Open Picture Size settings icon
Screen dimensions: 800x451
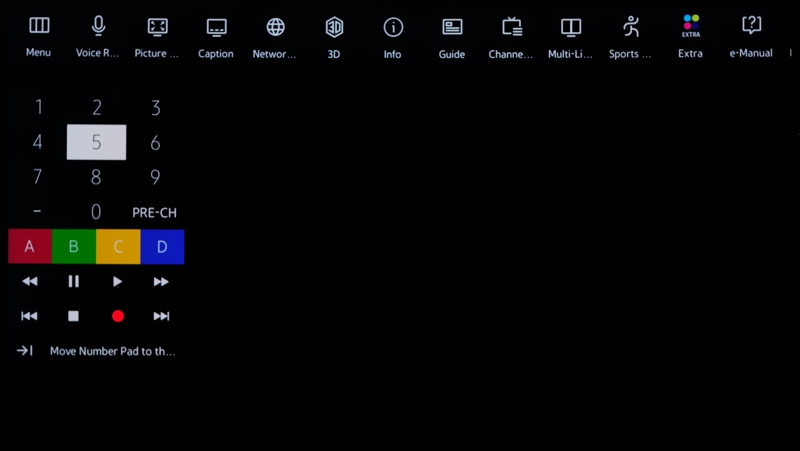tap(157, 27)
